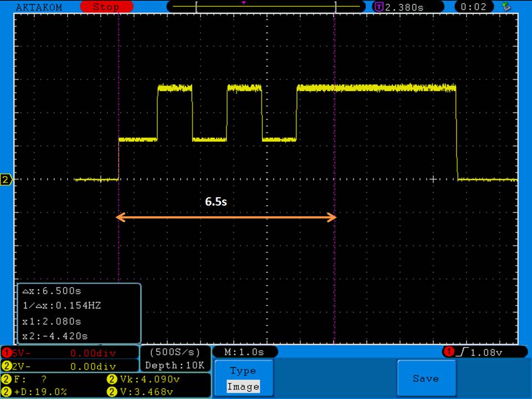Select the channel 1 5V scale readout

coord(69,352)
